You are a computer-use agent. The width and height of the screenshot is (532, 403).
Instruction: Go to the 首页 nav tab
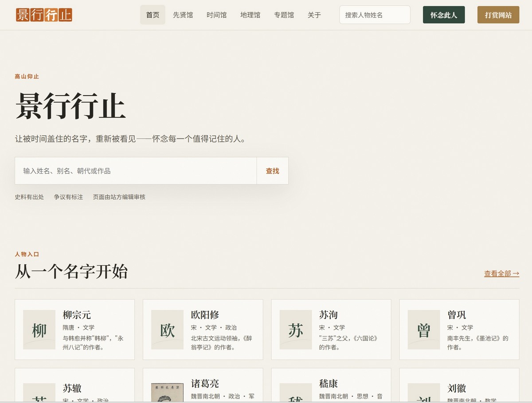[153, 15]
